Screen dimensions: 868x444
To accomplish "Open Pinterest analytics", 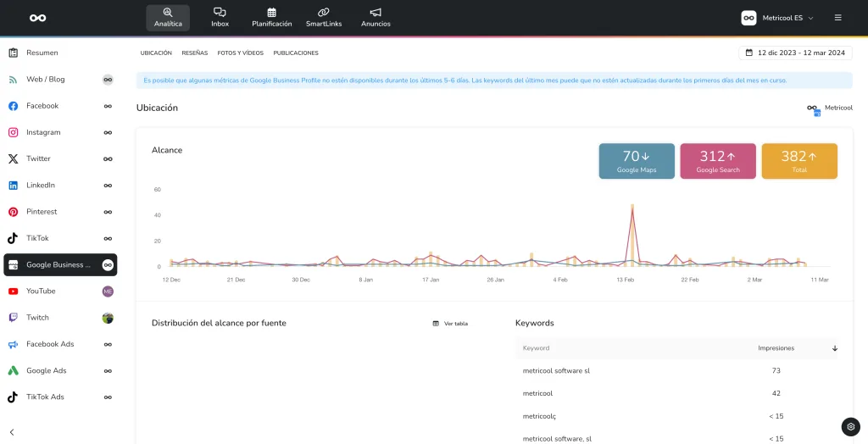I will point(60,212).
